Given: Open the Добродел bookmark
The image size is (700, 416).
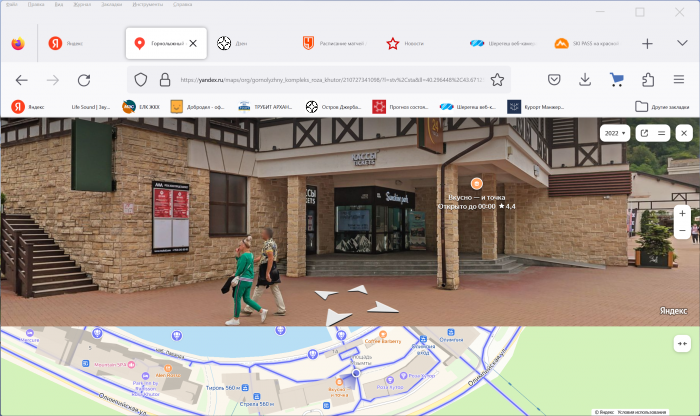Looking at the screenshot, I should [x=197, y=107].
